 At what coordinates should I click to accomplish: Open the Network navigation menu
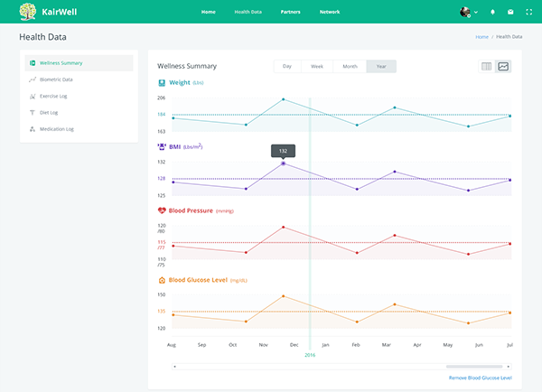pyautogui.click(x=330, y=12)
